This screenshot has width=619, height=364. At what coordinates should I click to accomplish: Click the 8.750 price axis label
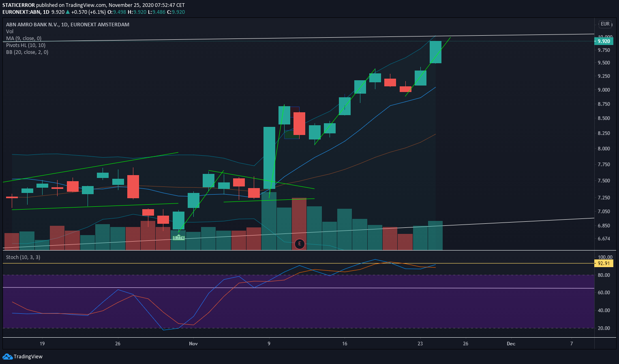click(604, 104)
